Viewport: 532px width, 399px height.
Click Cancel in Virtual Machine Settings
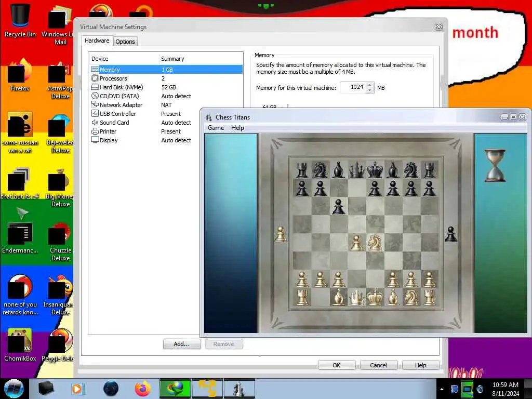click(x=378, y=365)
